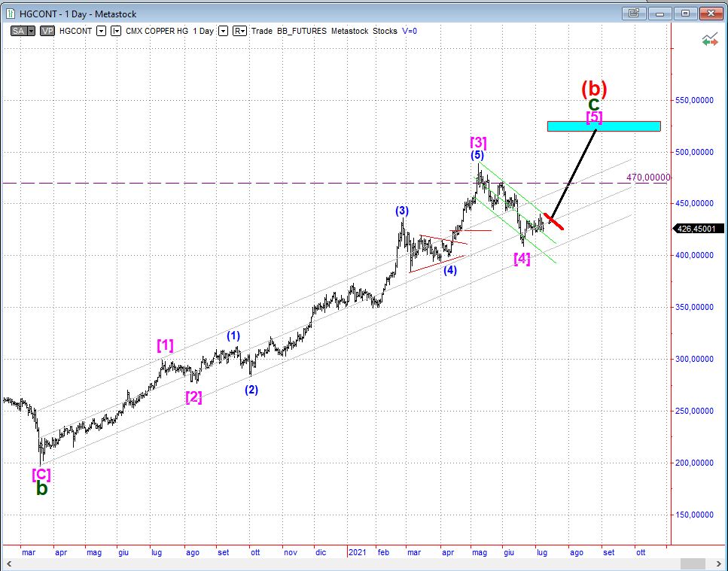Screen dimensions: 728x571
Task: Select the magenta [C] wave label
Action: 41,474
